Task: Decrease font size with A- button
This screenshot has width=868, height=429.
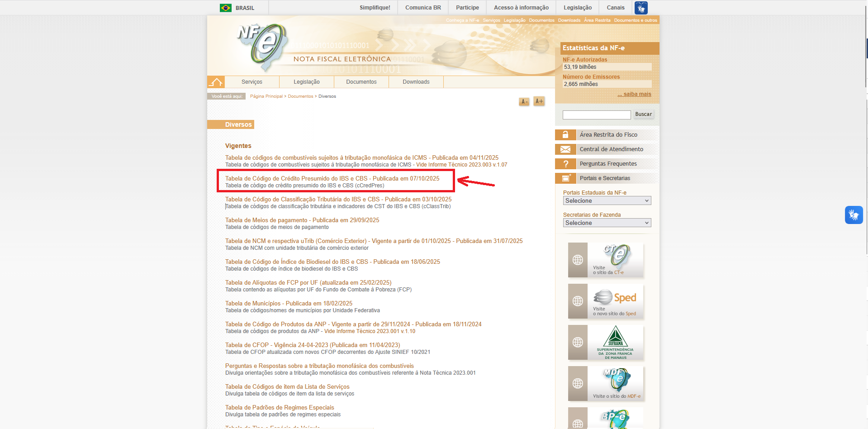Action: click(x=524, y=102)
